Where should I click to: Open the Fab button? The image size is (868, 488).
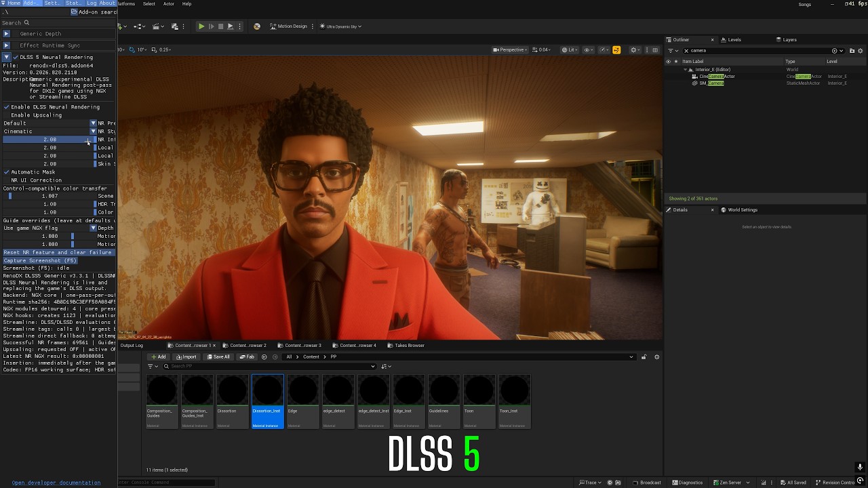point(248,357)
